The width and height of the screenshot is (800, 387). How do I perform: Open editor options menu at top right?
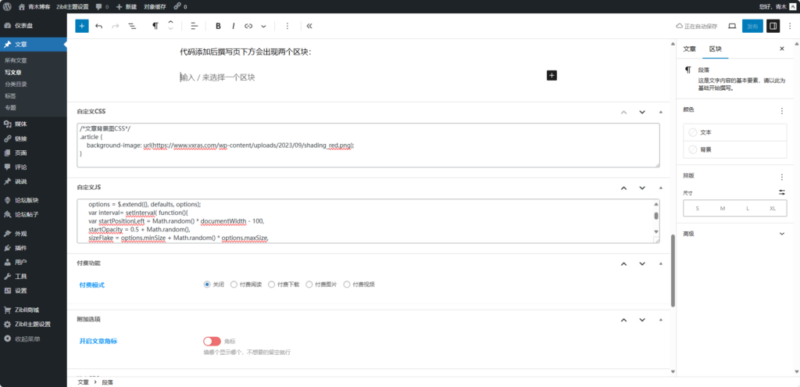[790, 26]
